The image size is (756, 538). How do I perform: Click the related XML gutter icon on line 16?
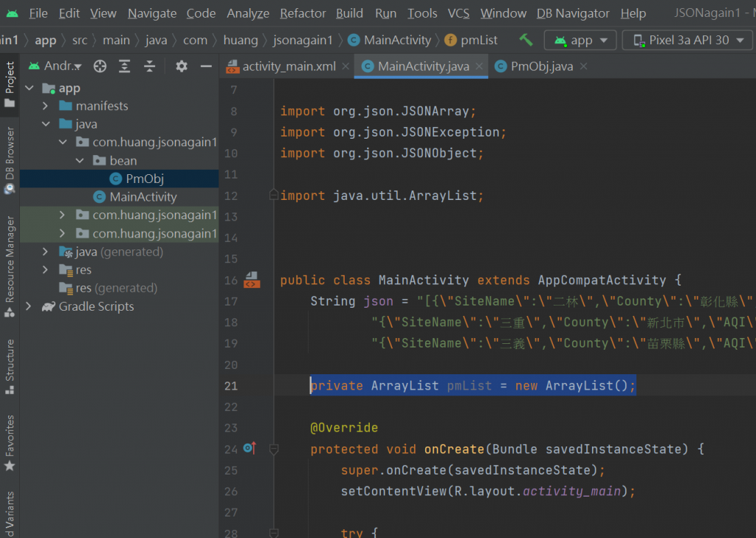click(x=252, y=280)
